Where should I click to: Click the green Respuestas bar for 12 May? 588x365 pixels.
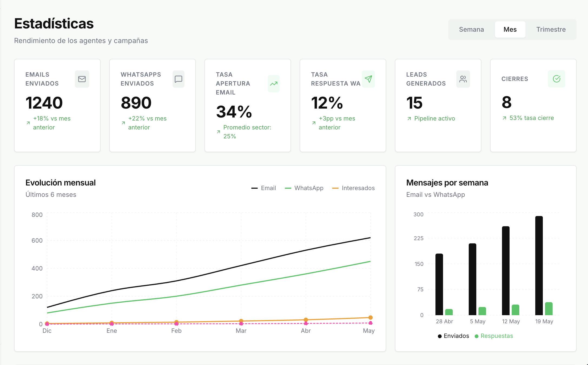516,310
